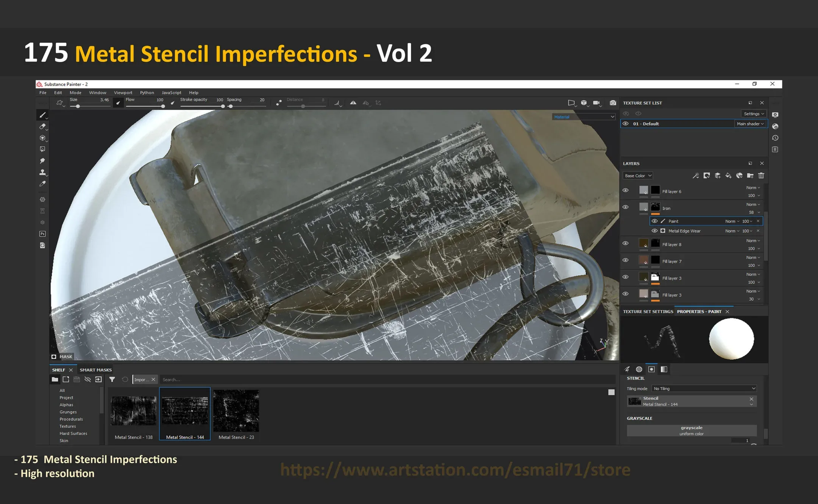Adjust the Stroke opacity slider
The height and width of the screenshot is (504, 818).
tap(223, 106)
